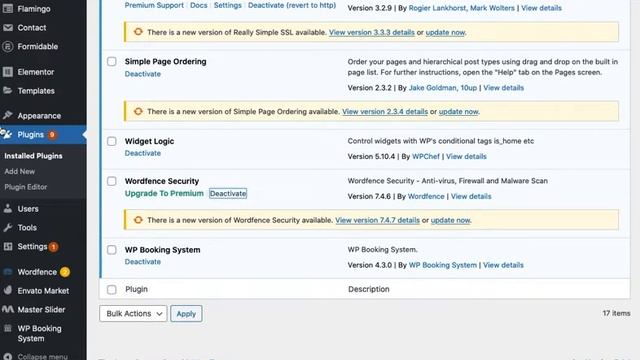Check the Simple Page Ordering checkbox

click(111, 62)
